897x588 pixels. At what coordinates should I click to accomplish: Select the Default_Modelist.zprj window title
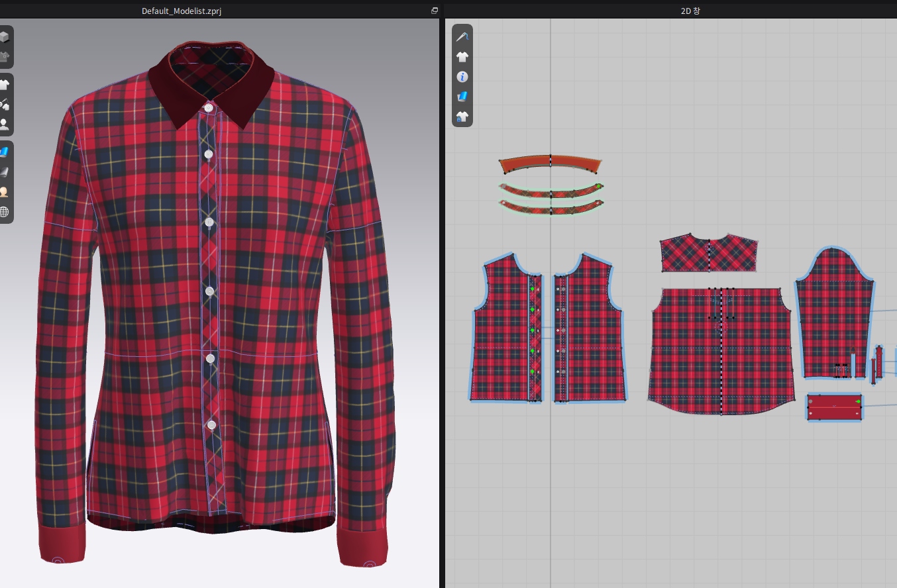pyautogui.click(x=181, y=11)
